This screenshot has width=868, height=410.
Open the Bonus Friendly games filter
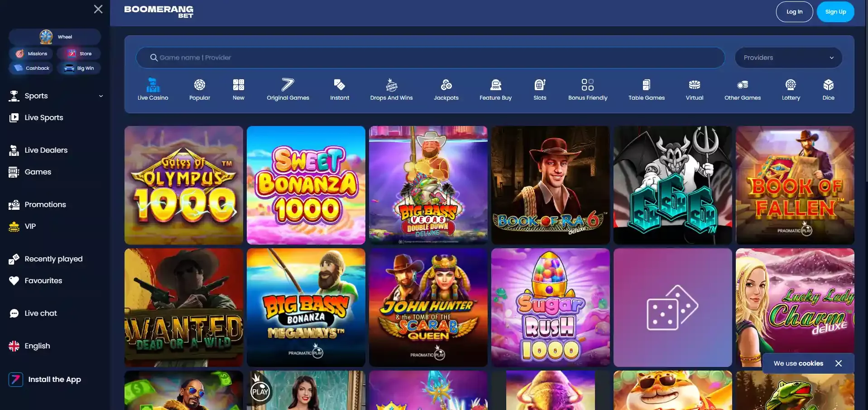click(x=587, y=89)
